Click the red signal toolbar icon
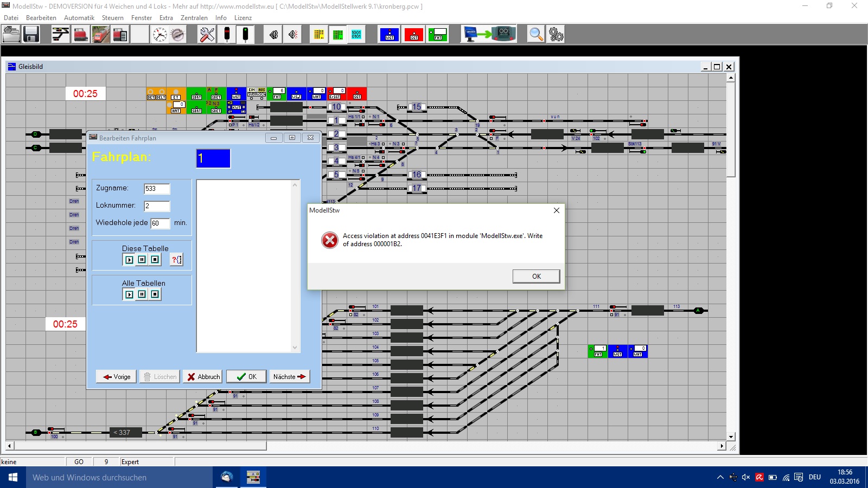This screenshot has width=868, height=488. coord(227,34)
